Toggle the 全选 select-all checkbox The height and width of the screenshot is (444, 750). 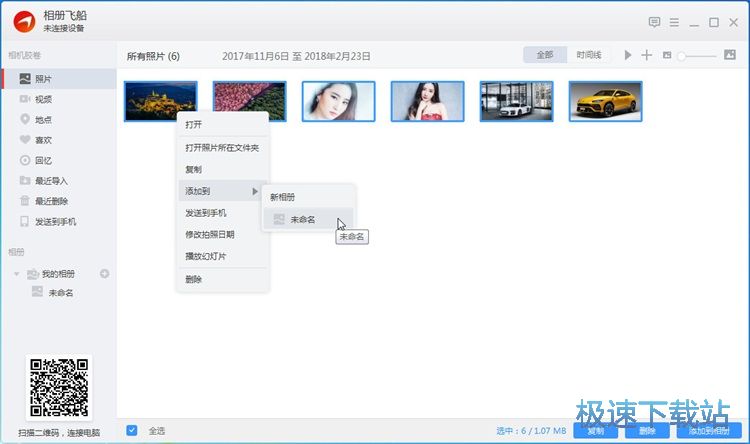tap(132, 430)
